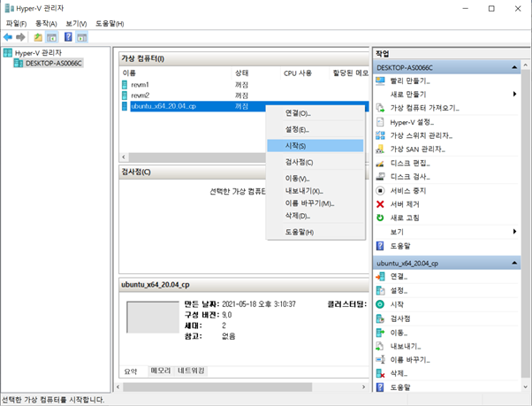Choose 설정(E) in the context menu
The image size is (532, 406).
click(x=315, y=129)
